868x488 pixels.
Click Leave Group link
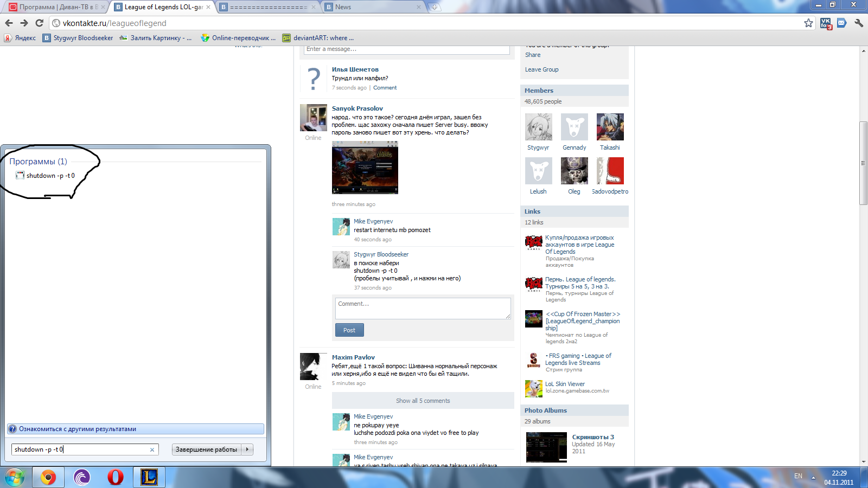(x=541, y=69)
